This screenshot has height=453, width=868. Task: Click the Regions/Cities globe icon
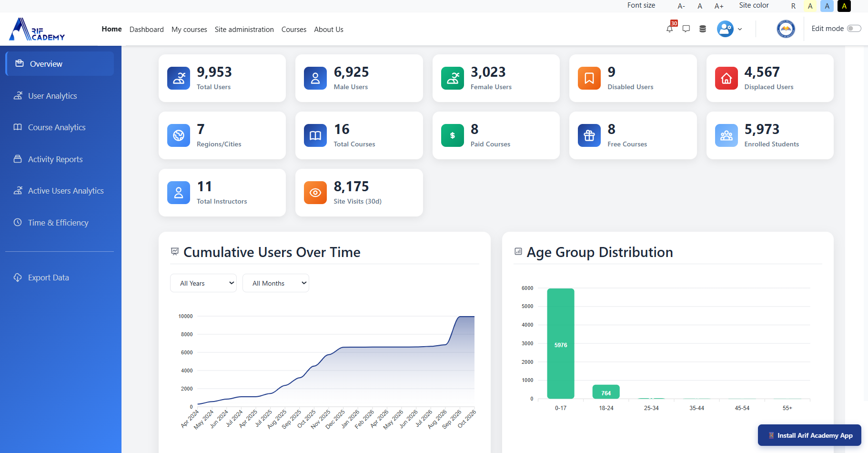click(179, 135)
